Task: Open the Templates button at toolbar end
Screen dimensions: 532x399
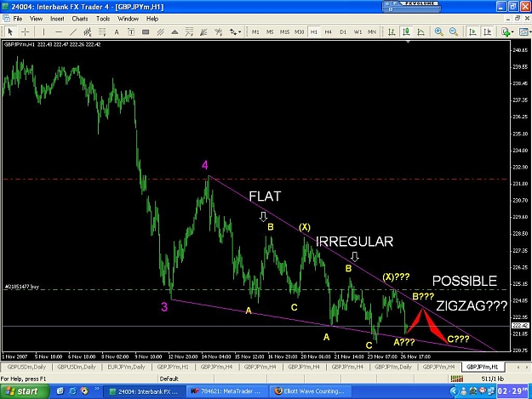Action: (524, 31)
